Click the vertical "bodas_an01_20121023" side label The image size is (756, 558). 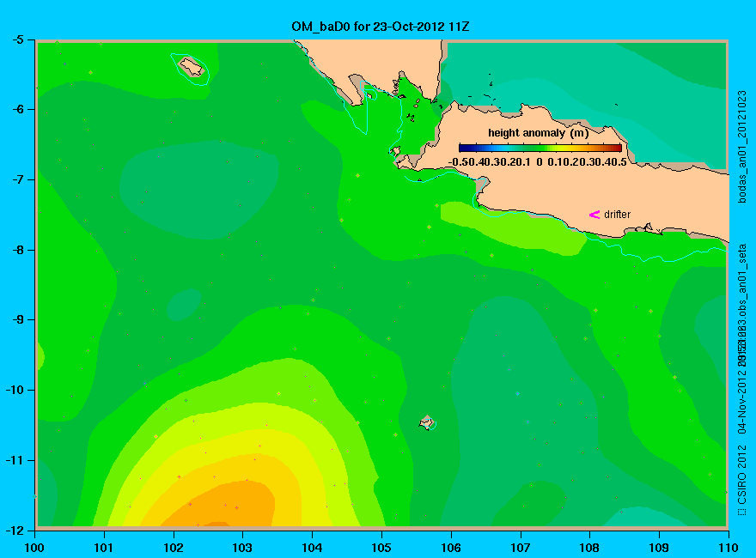coord(742,147)
